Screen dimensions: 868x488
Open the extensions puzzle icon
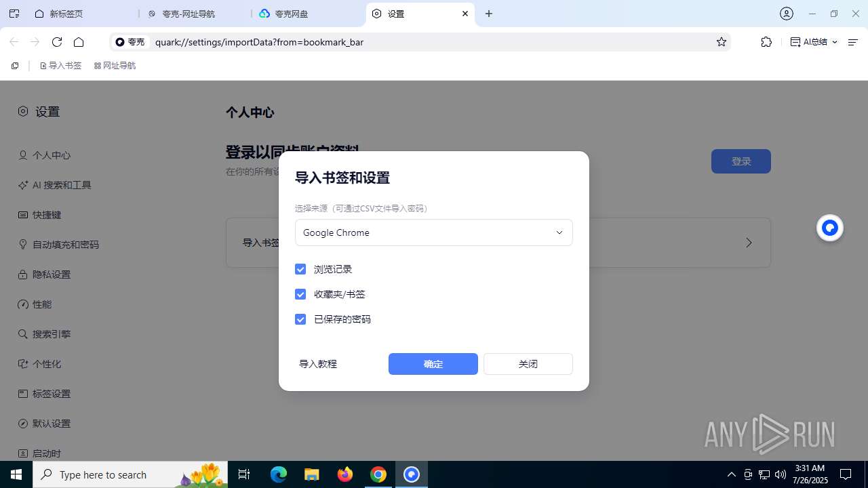coord(766,42)
